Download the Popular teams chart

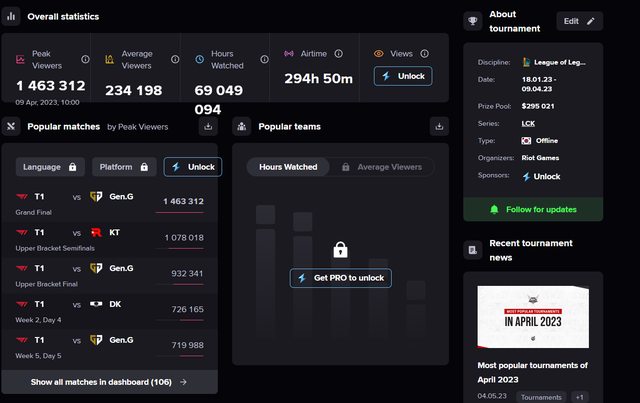click(x=439, y=127)
